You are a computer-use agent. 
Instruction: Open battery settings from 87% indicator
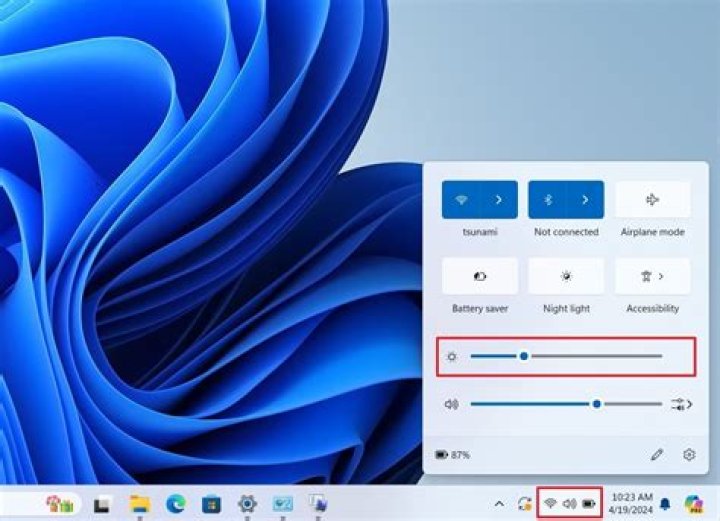pyautogui.click(x=452, y=455)
